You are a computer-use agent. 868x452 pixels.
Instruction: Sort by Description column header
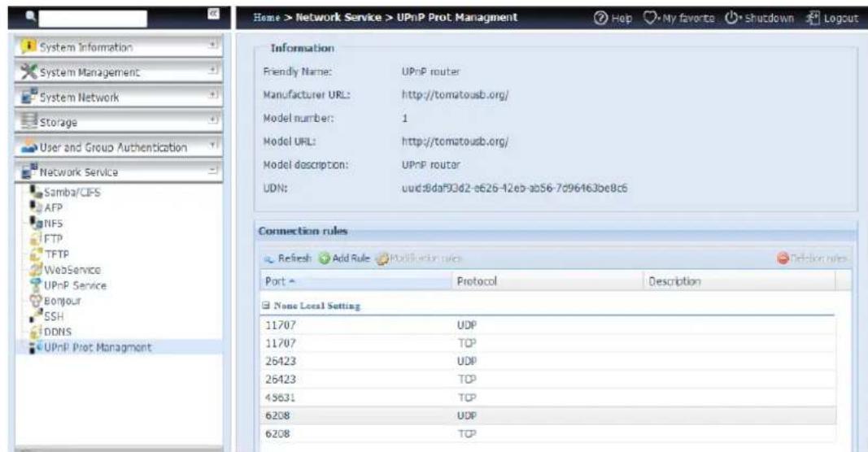tap(739, 281)
